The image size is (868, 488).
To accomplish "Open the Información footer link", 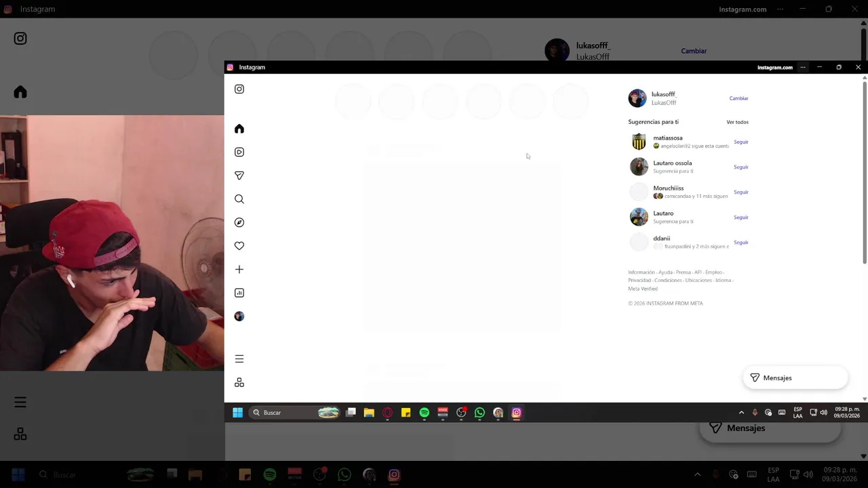I will (x=642, y=272).
